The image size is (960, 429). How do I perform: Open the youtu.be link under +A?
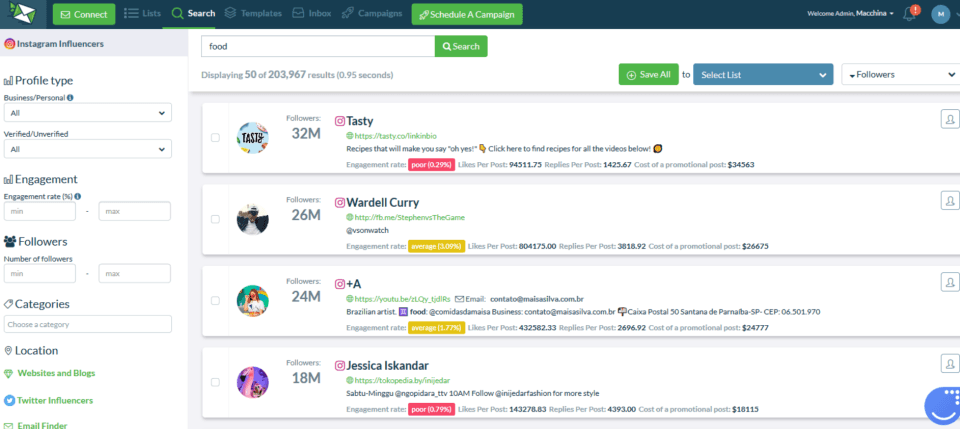click(x=402, y=299)
